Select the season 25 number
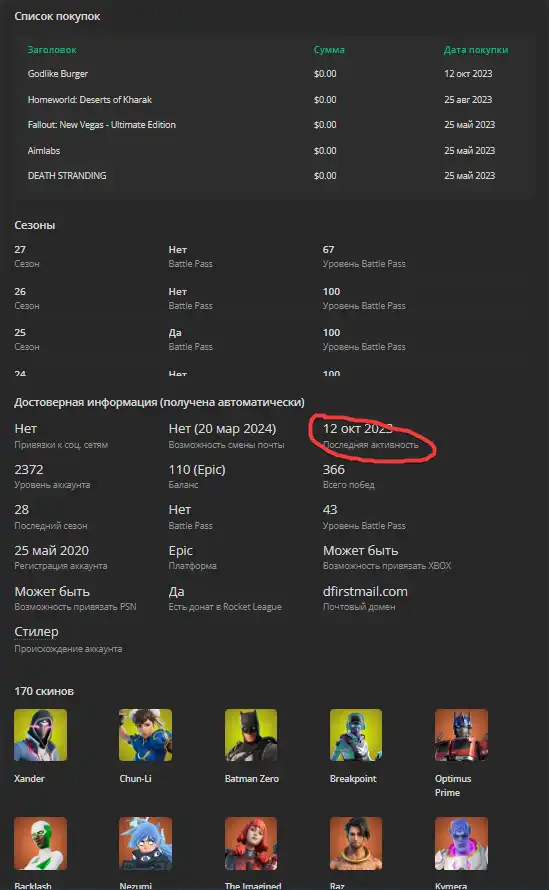This screenshot has height=890, width=549. click(x=20, y=333)
